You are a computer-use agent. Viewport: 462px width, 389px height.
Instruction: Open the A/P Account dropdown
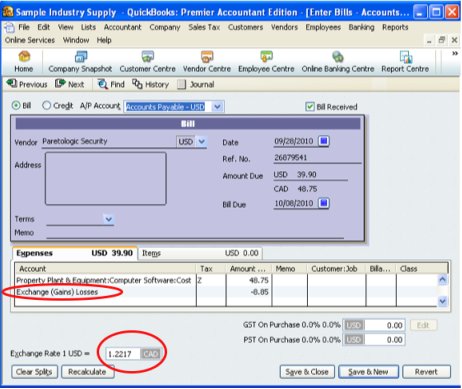tap(217, 107)
